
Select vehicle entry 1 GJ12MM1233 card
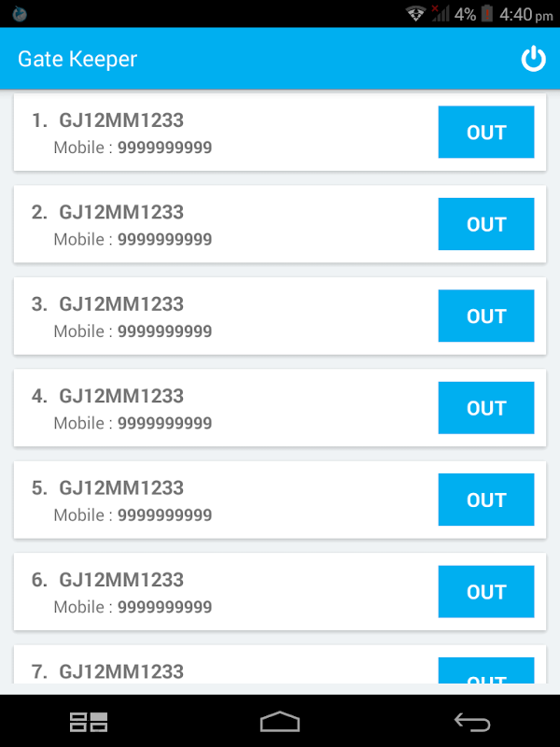224,133
